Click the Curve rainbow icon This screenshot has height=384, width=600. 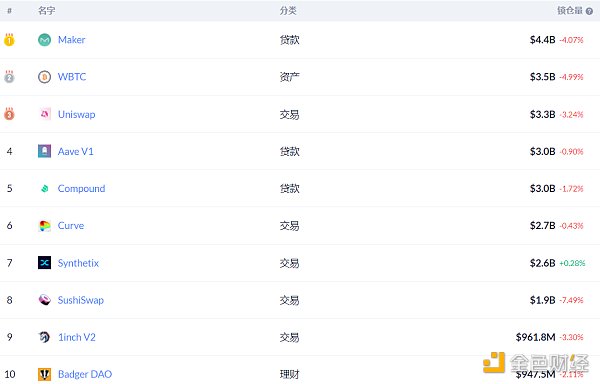[45, 226]
